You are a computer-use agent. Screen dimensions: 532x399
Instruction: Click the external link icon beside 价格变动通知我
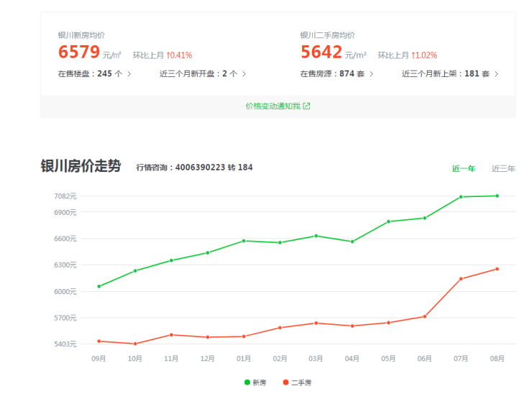coord(306,106)
